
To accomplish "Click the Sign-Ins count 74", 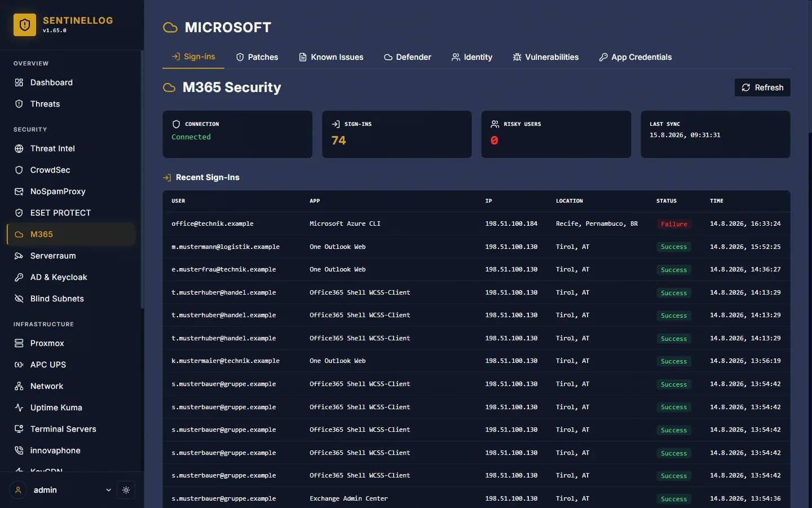I will 338,141.
